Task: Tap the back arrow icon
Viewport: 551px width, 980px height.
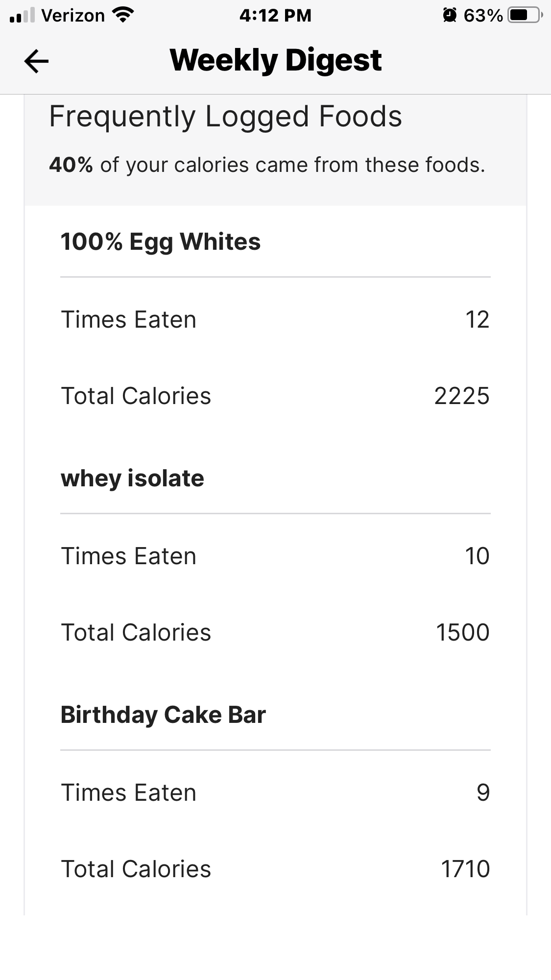Action: pyautogui.click(x=36, y=61)
